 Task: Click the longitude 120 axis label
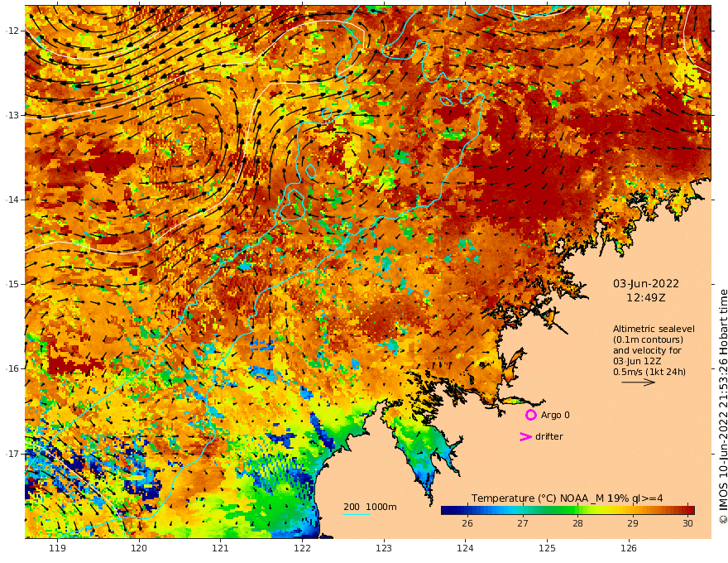[x=139, y=548]
